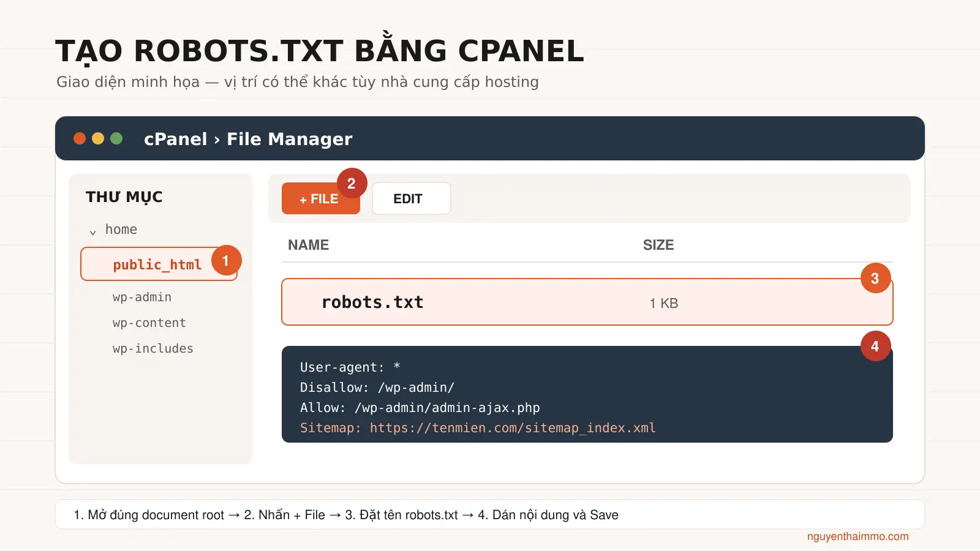Click the + FILE button
Viewport: 980px width, 551px height.
click(320, 198)
